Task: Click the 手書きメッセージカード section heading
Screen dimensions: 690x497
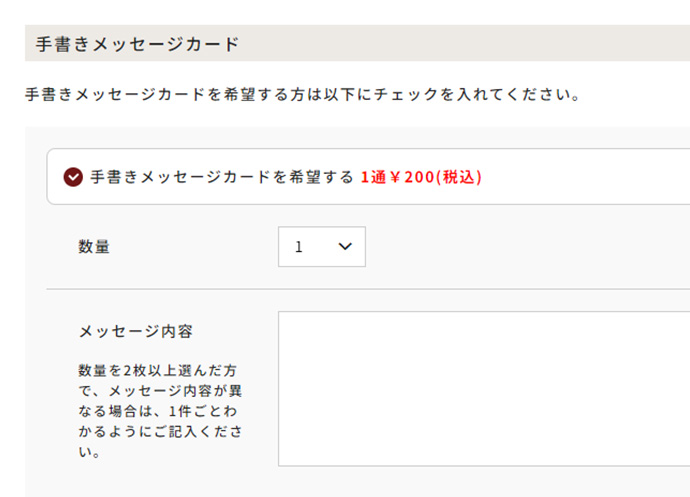Action: (137, 44)
